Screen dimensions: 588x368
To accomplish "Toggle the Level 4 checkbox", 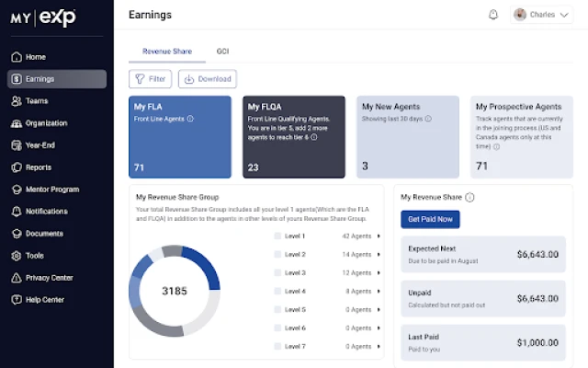I will [278, 292].
